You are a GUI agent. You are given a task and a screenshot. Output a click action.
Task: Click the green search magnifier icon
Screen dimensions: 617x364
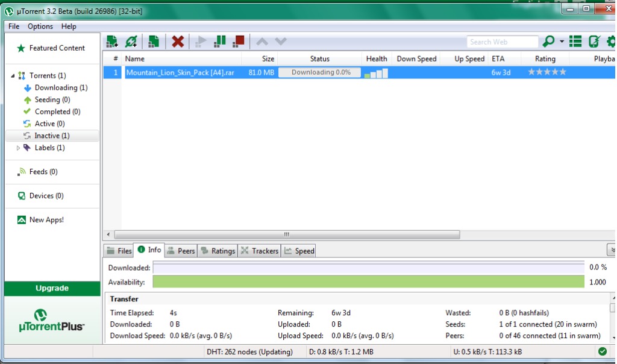pyautogui.click(x=548, y=41)
